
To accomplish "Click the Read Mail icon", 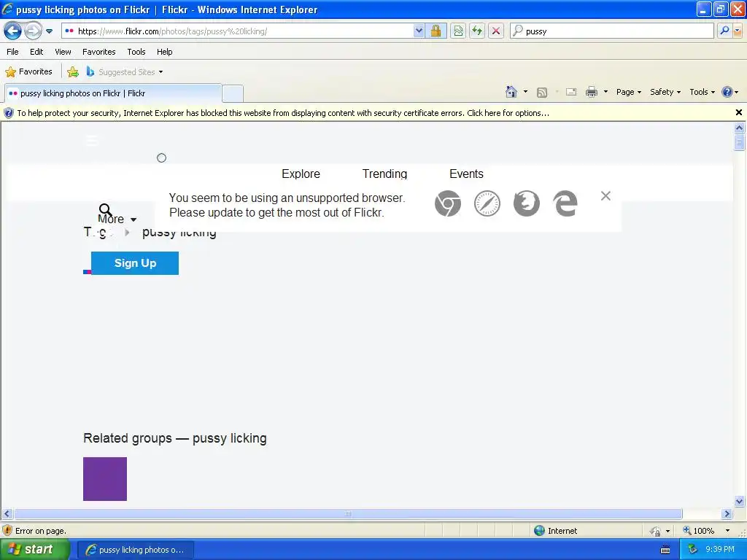I will [x=571, y=93].
